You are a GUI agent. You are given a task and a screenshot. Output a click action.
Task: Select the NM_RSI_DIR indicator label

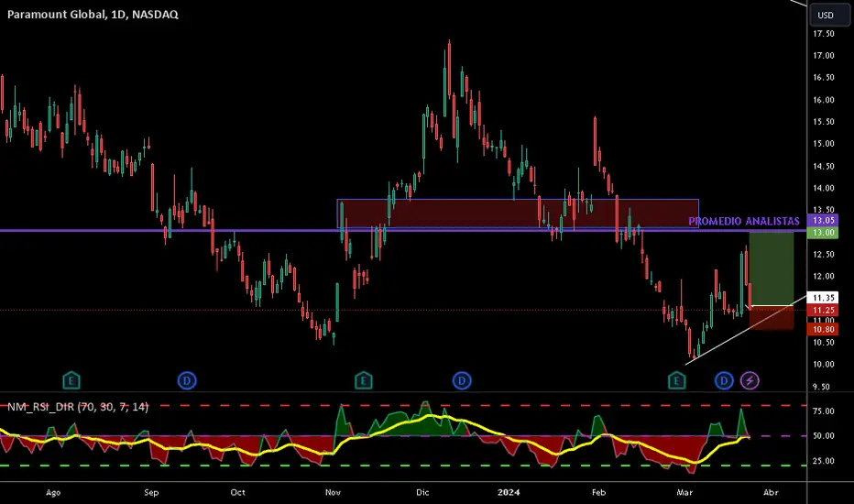coord(77,407)
